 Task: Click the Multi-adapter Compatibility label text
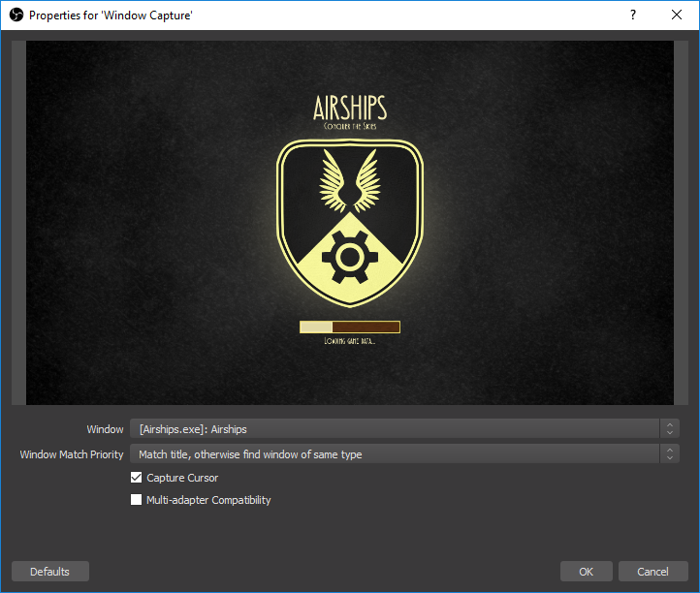pos(208,500)
